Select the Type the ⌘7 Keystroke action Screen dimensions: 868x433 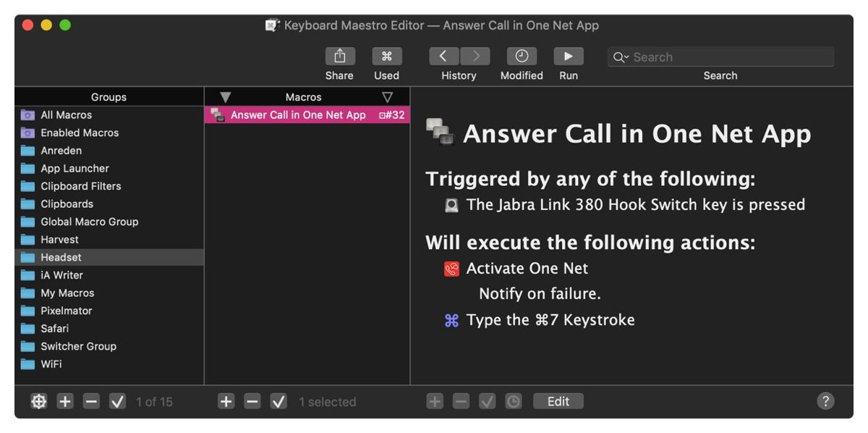(x=550, y=320)
